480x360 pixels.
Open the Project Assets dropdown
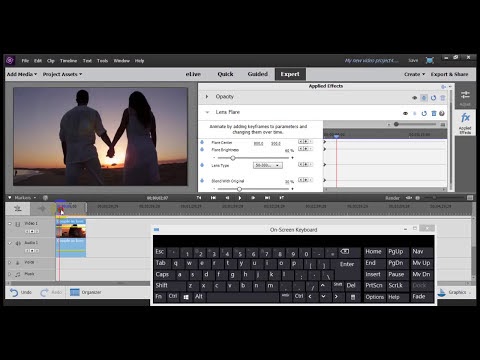(x=62, y=74)
